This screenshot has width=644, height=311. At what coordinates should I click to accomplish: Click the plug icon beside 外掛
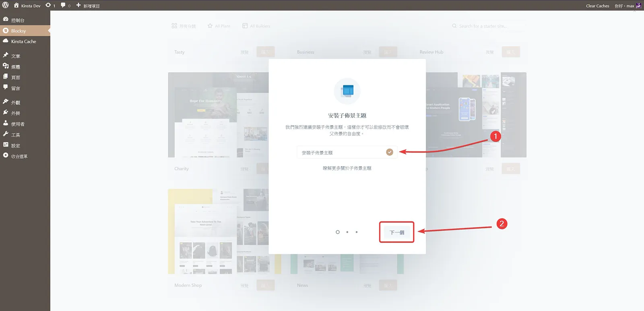pos(6,112)
